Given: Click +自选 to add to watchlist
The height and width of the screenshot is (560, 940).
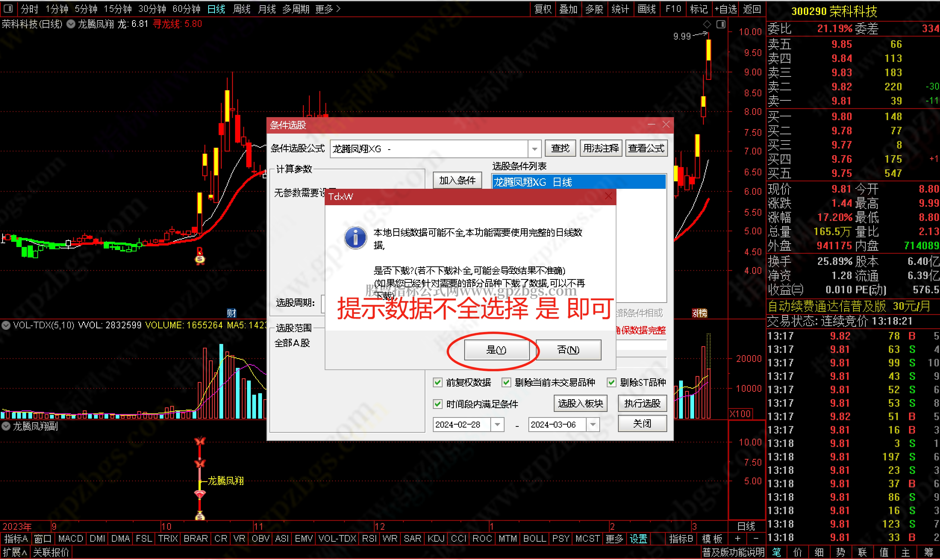Looking at the screenshot, I should tap(725, 9).
